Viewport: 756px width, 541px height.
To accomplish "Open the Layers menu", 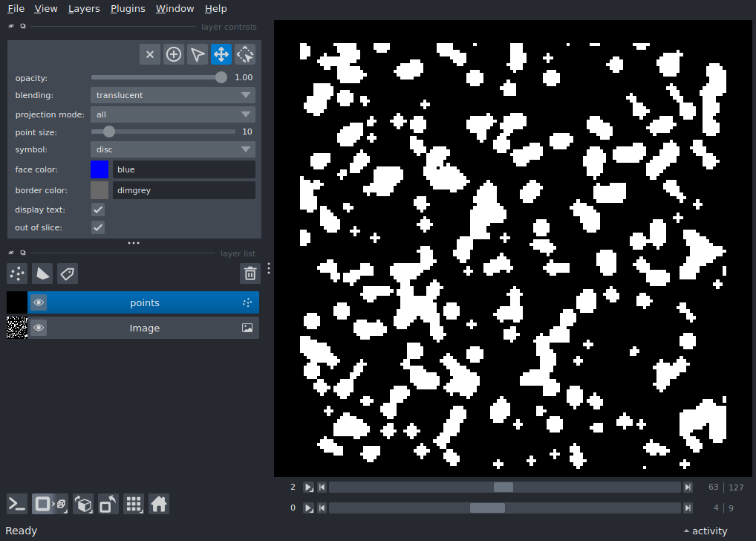I will pyautogui.click(x=84, y=9).
